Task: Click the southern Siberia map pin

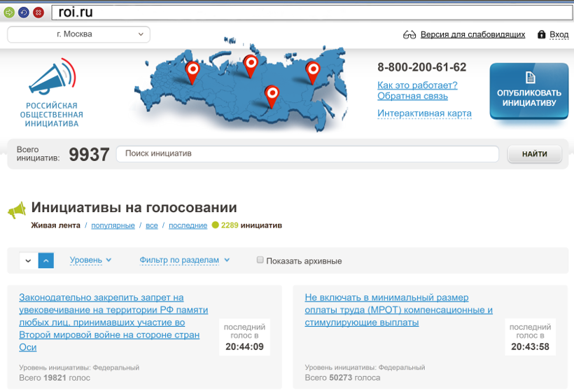Action: pos(272,97)
